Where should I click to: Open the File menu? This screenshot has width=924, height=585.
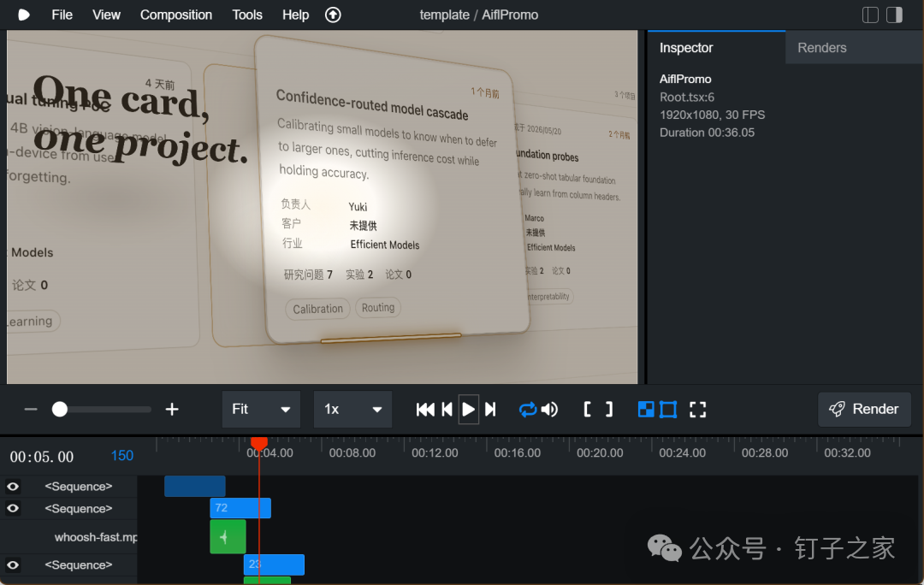point(62,15)
